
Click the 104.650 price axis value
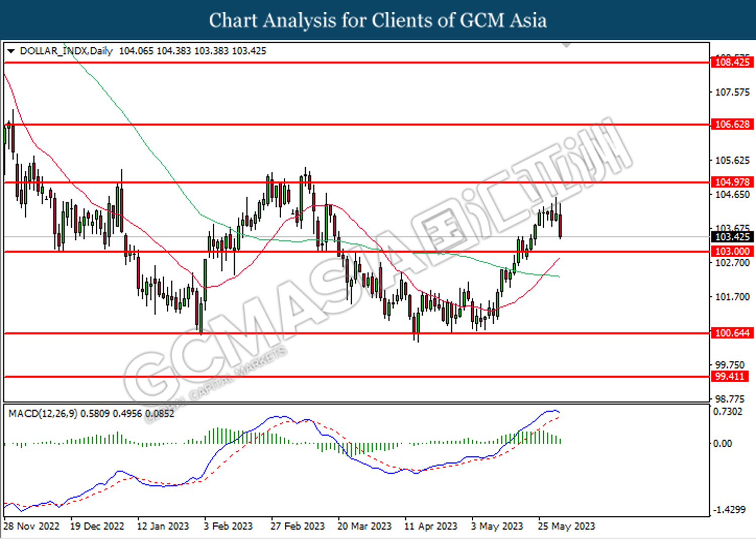pyautogui.click(x=732, y=195)
